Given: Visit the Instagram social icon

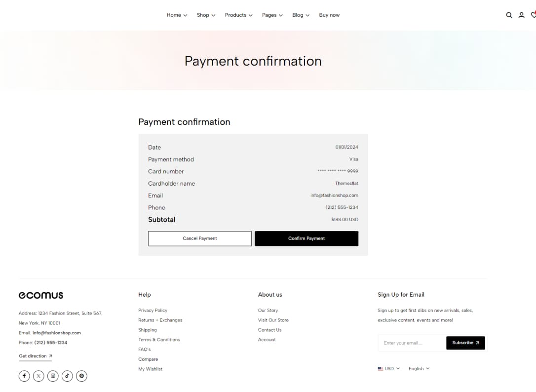Looking at the screenshot, I should [53, 376].
